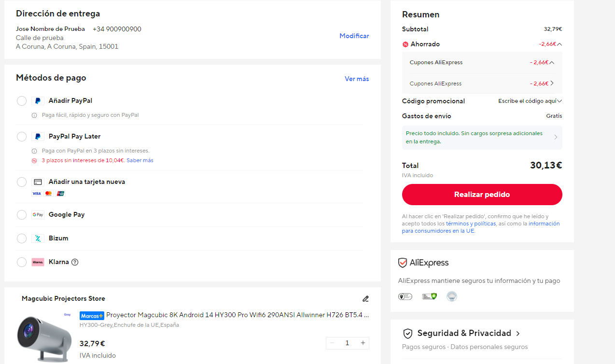Open the Saber más link
Viewport: 615px width, 364px height.
coord(140,161)
